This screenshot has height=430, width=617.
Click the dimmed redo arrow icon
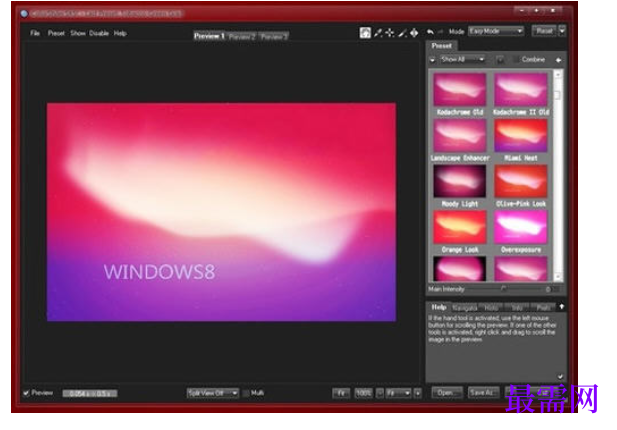(440, 31)
